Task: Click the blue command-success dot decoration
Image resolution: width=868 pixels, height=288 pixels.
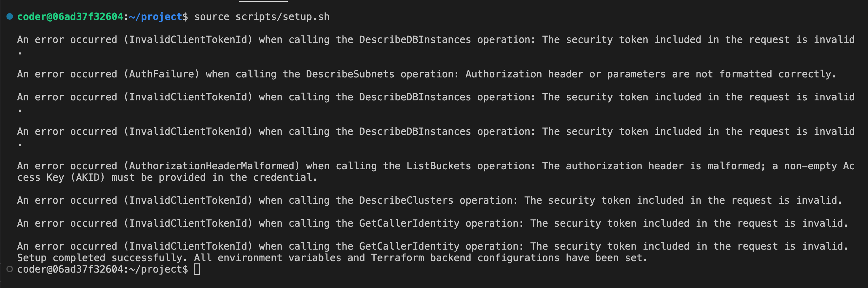Action: (x=10, y=16)
